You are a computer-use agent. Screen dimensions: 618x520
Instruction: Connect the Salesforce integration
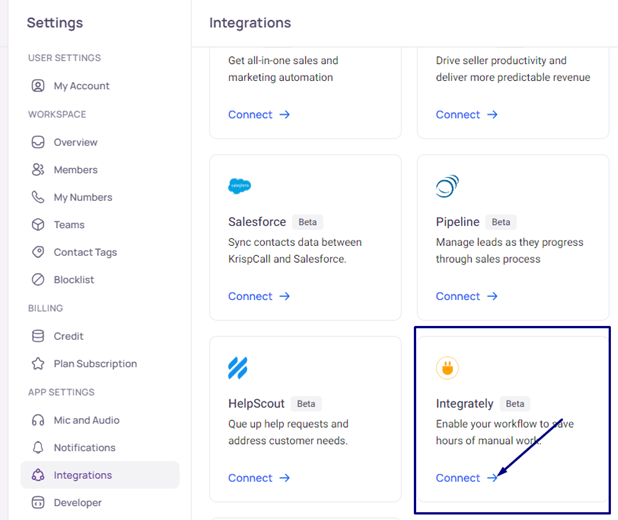[258, 296]
